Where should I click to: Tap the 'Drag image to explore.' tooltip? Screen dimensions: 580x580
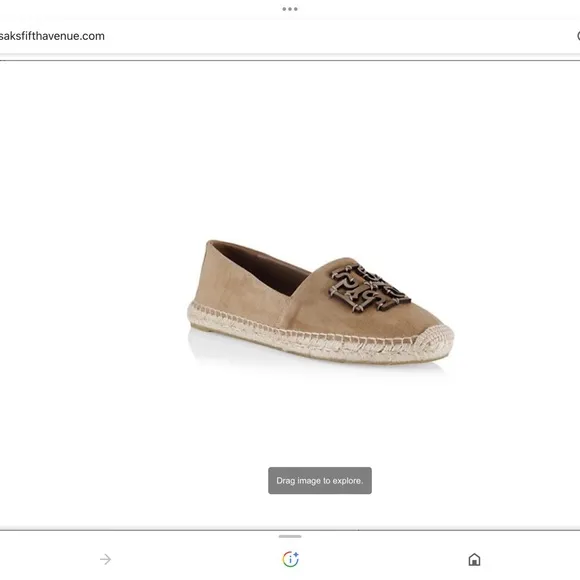click(x=320, y=480)
